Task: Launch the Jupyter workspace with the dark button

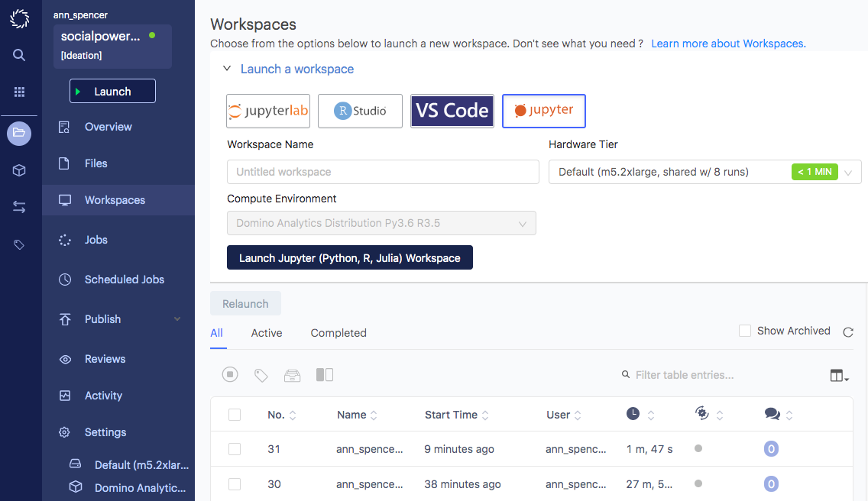Action: pos(350,257)
